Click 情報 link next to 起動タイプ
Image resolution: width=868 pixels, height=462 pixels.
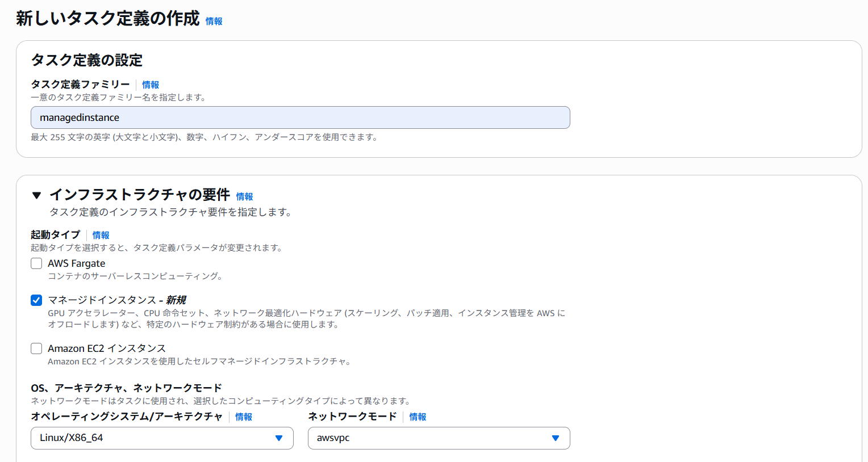tap(101, 235)
